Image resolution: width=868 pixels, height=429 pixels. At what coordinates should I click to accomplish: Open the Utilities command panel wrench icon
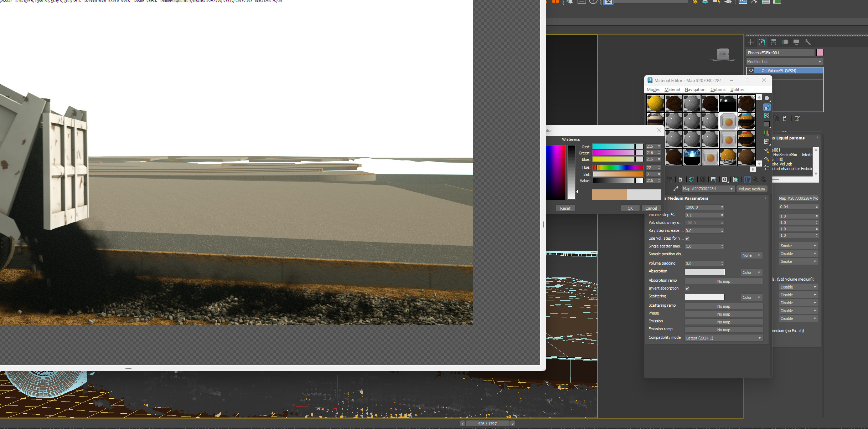[807, 42]
